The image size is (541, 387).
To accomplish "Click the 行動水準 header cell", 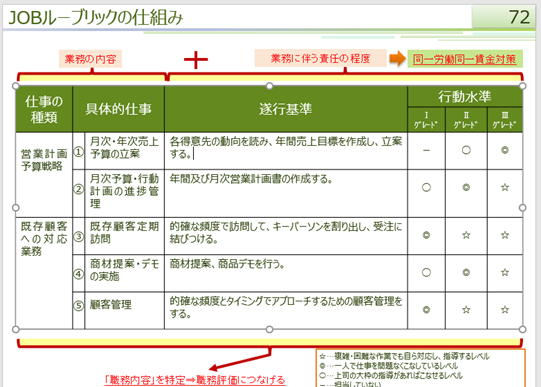I will (465, 96).
